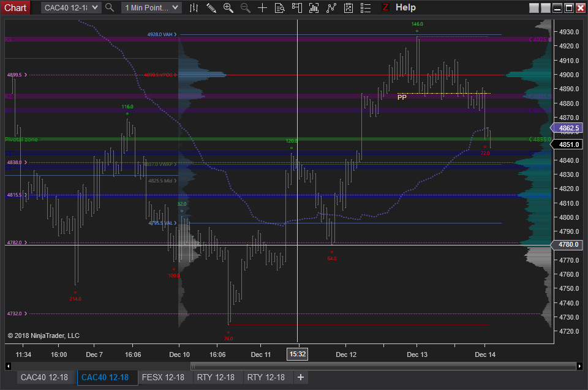Open the chart properties icon
Image resolution: width=588 pixels, height=390 pixels.
tap(349, 7)
